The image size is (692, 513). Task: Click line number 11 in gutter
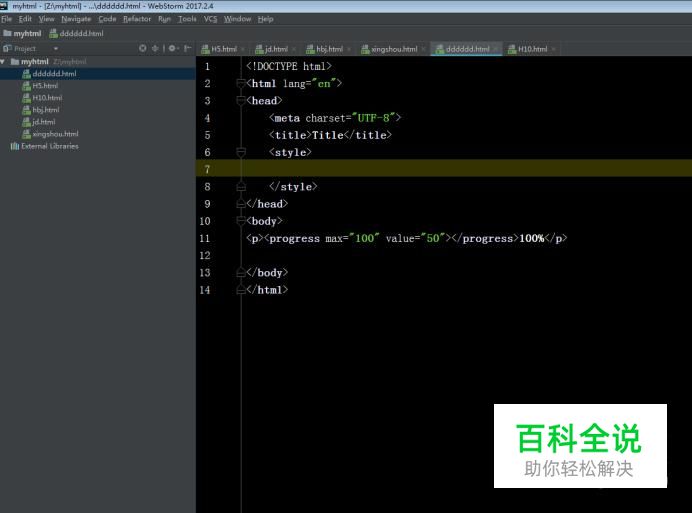(x=205, y=238)
